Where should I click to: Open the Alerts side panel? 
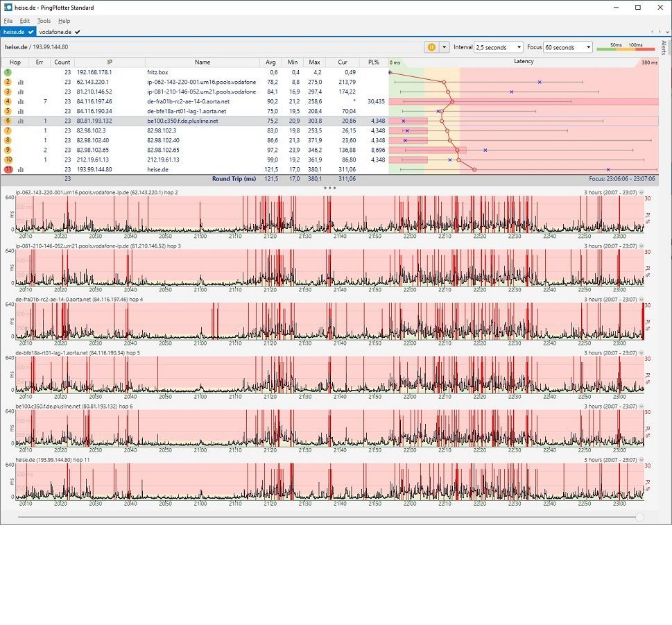[664, 47]
